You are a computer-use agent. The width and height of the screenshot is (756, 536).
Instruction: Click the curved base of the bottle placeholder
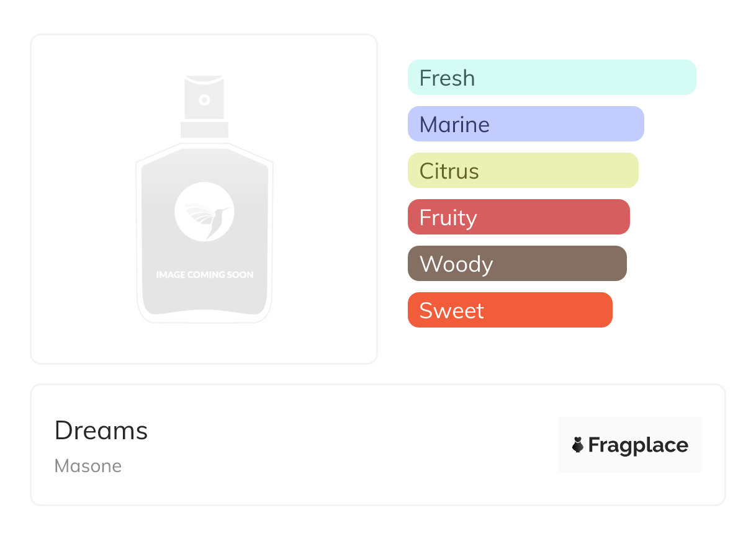pos(204,315)
